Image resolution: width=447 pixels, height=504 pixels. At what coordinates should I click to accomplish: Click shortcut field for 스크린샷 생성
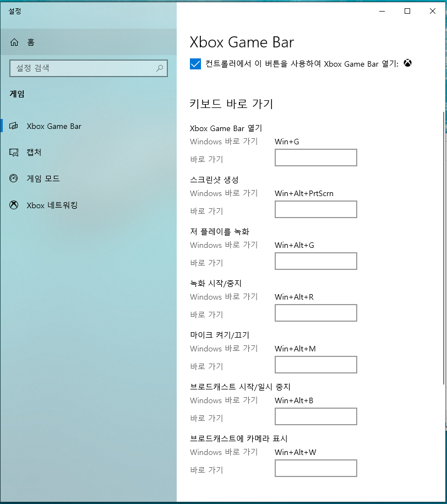[x=316, y=209]
